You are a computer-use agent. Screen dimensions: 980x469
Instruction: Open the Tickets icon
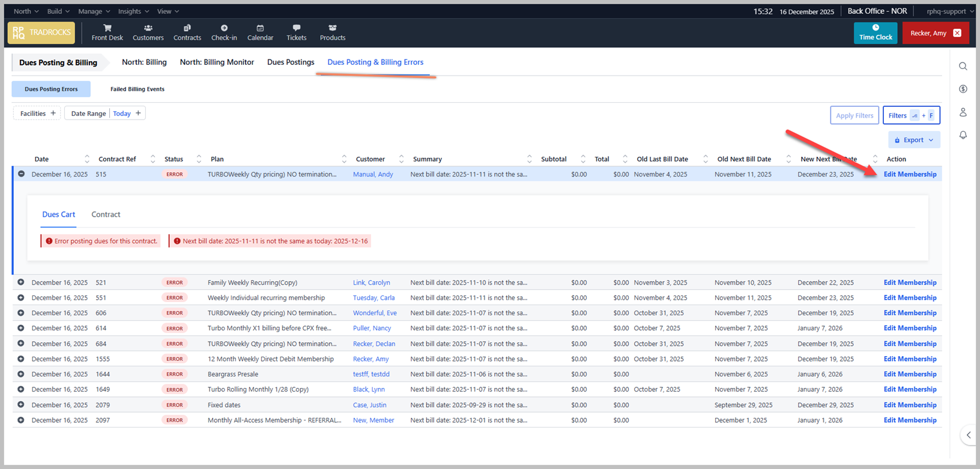coord(296,28)
